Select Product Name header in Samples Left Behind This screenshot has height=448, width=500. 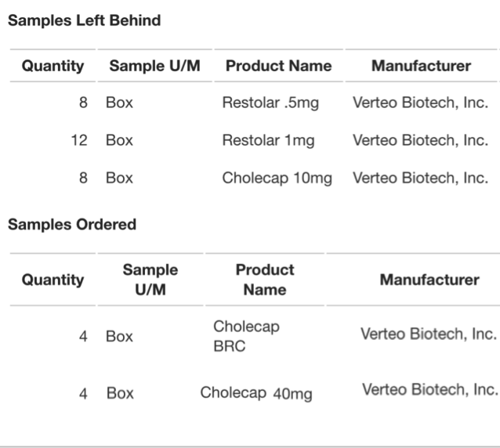[x=278, y=67]
